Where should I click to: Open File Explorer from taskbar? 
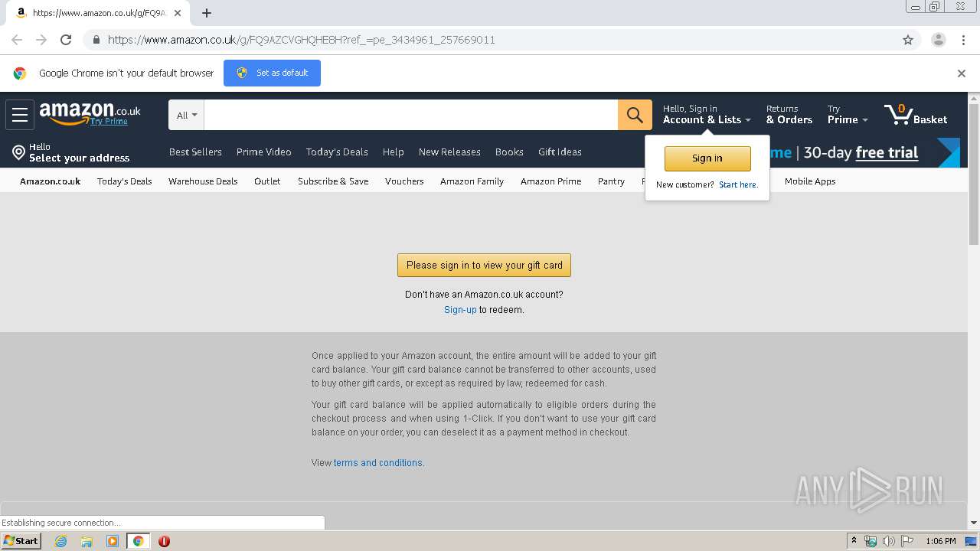click(87, 541)
